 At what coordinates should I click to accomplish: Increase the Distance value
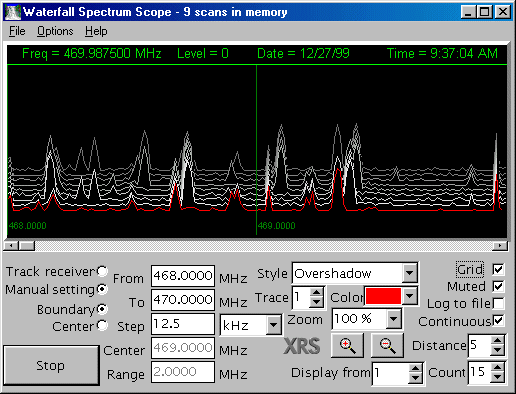click(498, 340)
